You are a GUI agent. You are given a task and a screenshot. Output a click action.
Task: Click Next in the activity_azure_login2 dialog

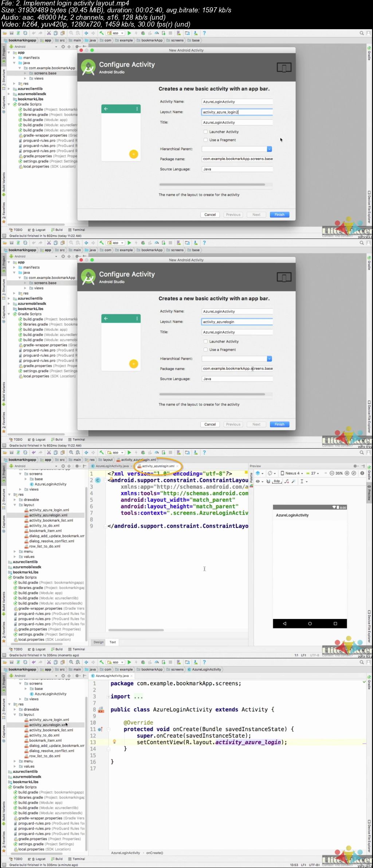tap(256, 214)
